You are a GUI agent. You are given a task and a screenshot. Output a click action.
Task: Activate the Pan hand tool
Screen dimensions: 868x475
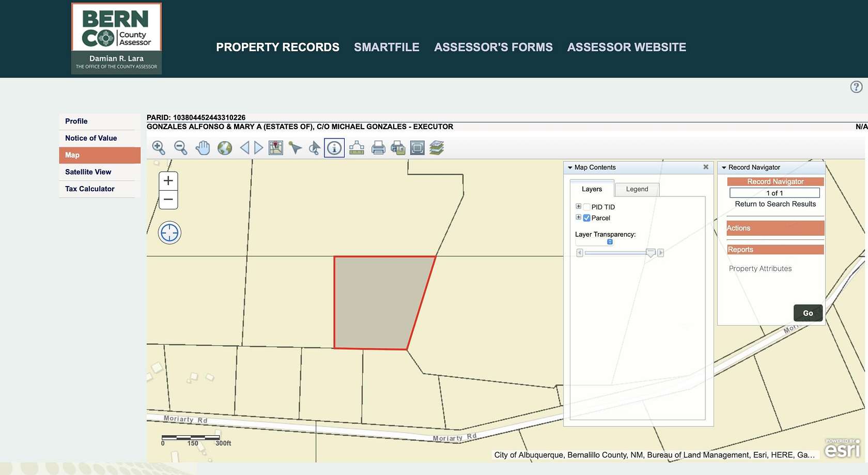203,147
